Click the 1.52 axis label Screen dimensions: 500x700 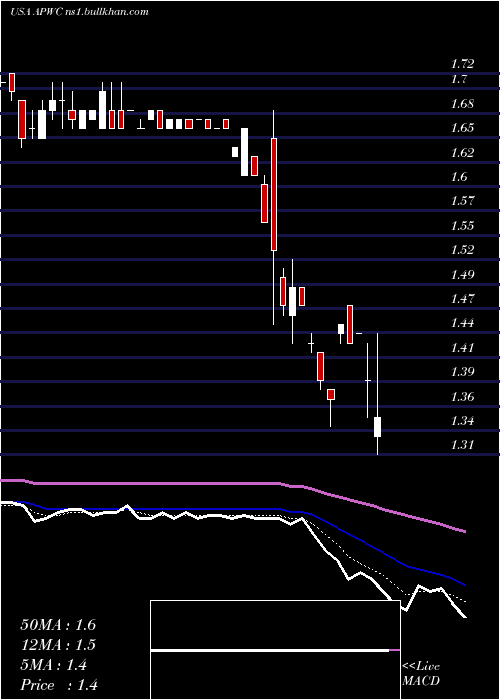(462, 250)
